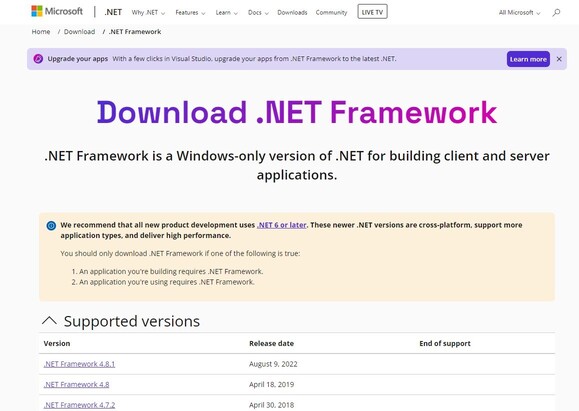Open .NET Framework 4.8.1 link

point(79,364)
